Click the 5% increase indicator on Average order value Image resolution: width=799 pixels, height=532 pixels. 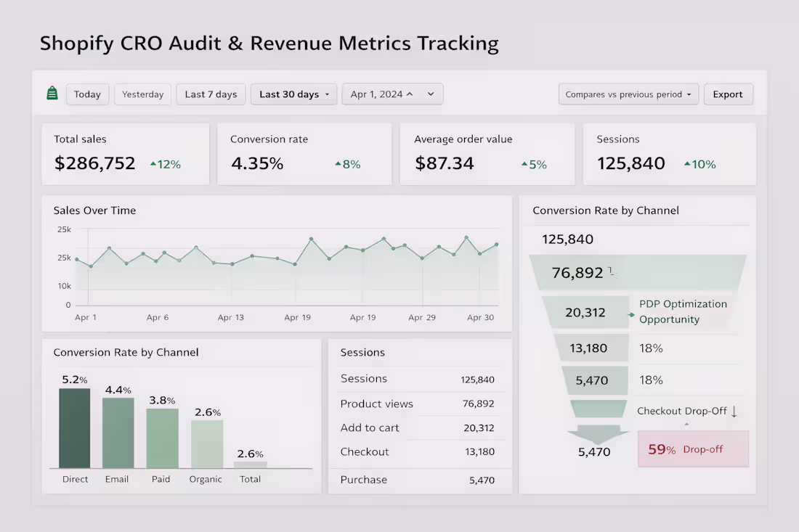tap(534, 165)
